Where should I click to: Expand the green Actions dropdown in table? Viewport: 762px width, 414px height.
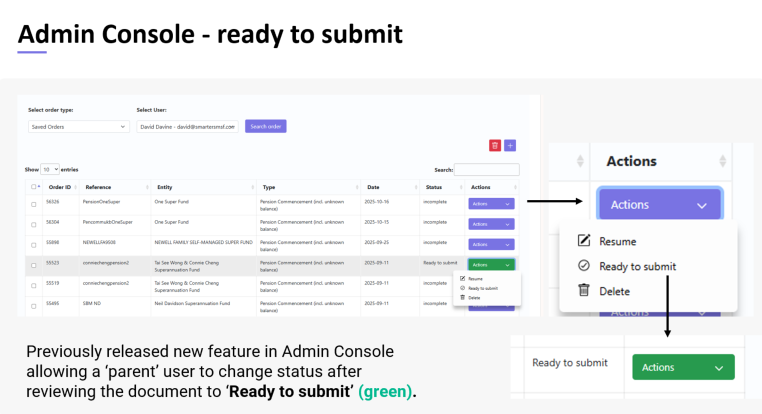coord(491,265)
